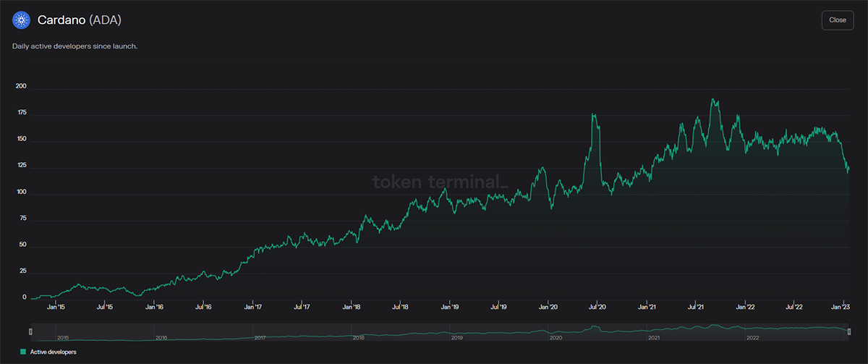868x364 pixels.
Task: Click the right handle of the range navigator
Action: (849, 331)
